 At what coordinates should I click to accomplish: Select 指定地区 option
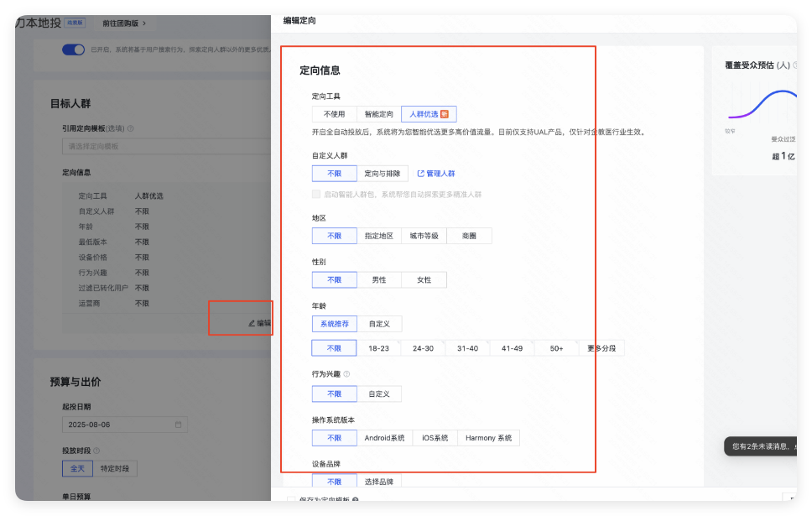click(378, 236)
